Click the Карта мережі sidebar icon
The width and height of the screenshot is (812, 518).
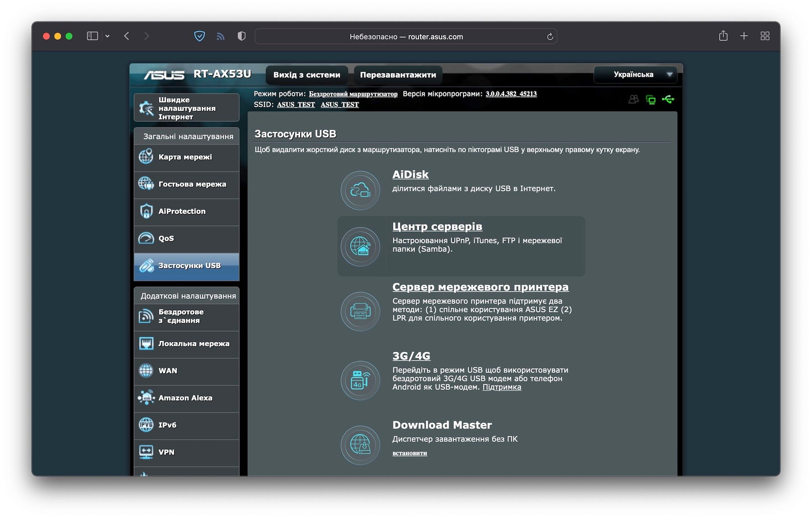[x=146, y=157]
